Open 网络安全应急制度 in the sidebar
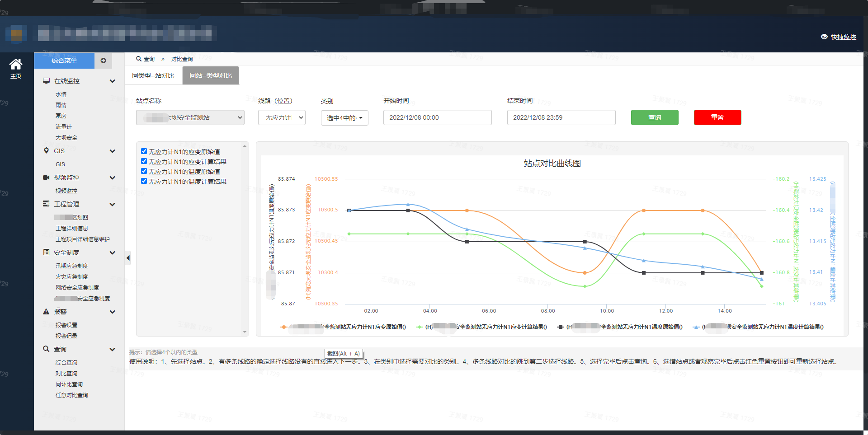Viewport: 868px width, 435px height. [77, 288]
